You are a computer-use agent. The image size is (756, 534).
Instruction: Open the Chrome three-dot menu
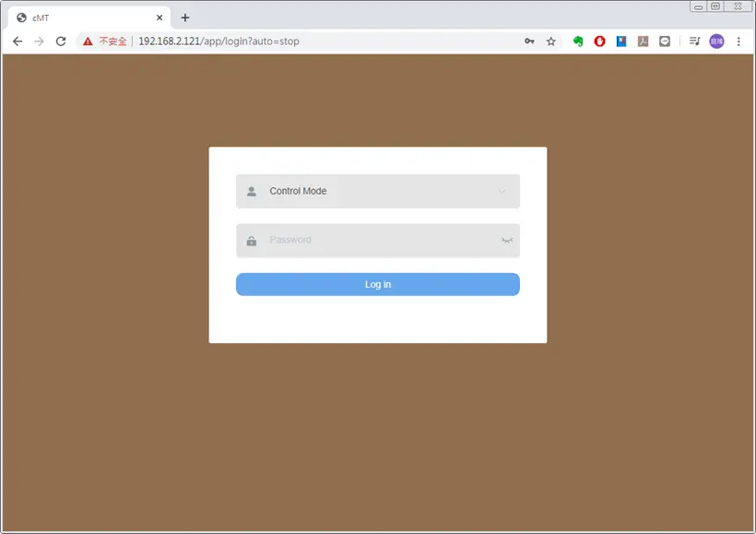point(738,42)
